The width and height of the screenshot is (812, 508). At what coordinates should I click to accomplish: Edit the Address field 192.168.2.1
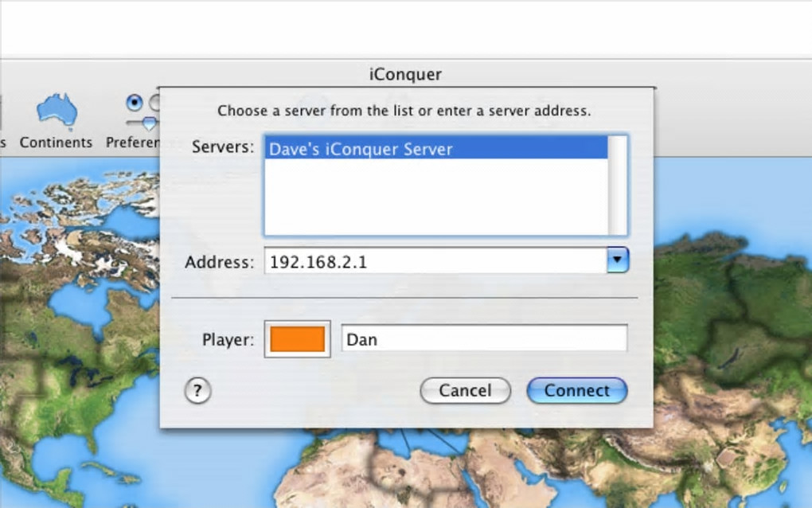(435, 261)
